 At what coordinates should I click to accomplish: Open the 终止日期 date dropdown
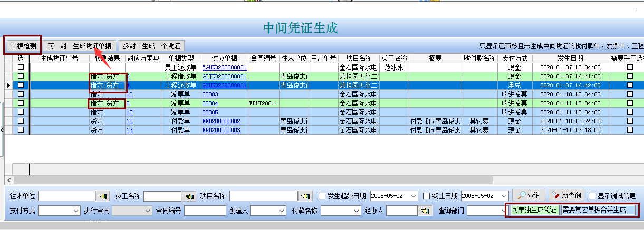pyautogui.click(x=504, y=196)
